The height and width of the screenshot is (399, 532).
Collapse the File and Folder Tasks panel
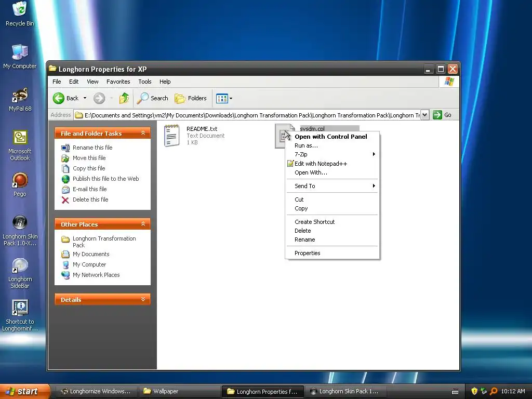[143, 134]
